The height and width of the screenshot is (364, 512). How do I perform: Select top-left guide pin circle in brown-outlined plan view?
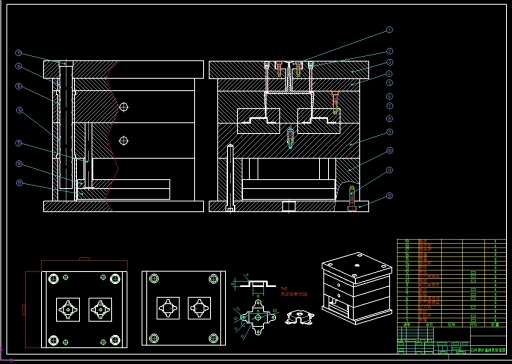coord(53,278)
